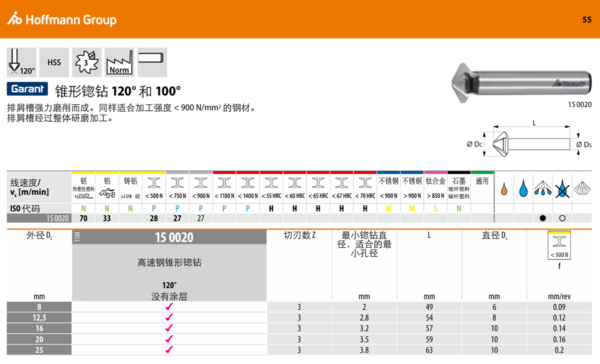
Task: Click the filled black dot under spray coolant
Action: tap(542, 218)
